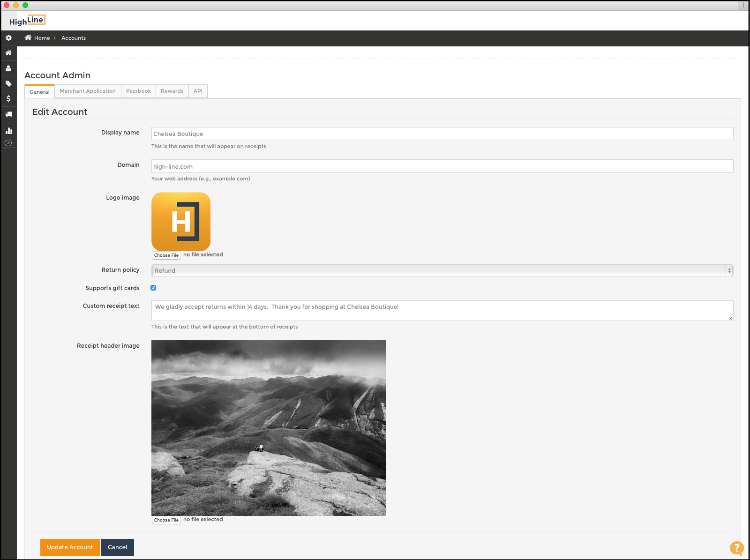Open the user profile sidebar icon
Viewport: 750px width, 560px height.
[x=8, y=68]
